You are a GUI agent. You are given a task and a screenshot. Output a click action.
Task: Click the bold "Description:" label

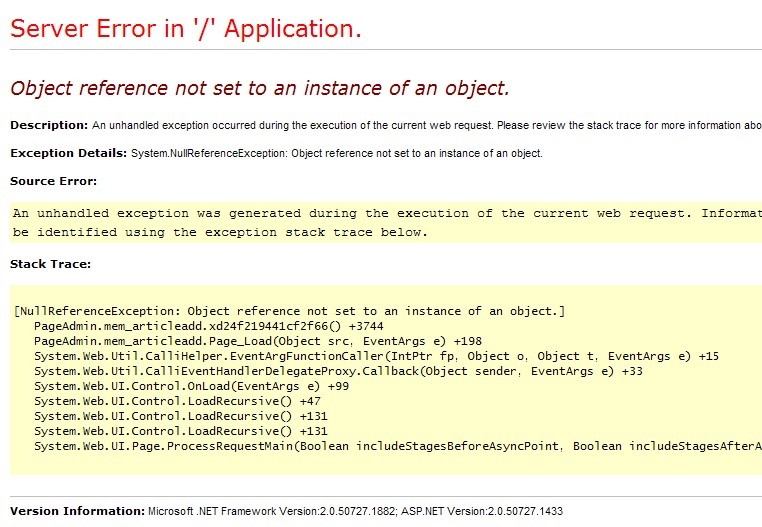tap(49, 125)
